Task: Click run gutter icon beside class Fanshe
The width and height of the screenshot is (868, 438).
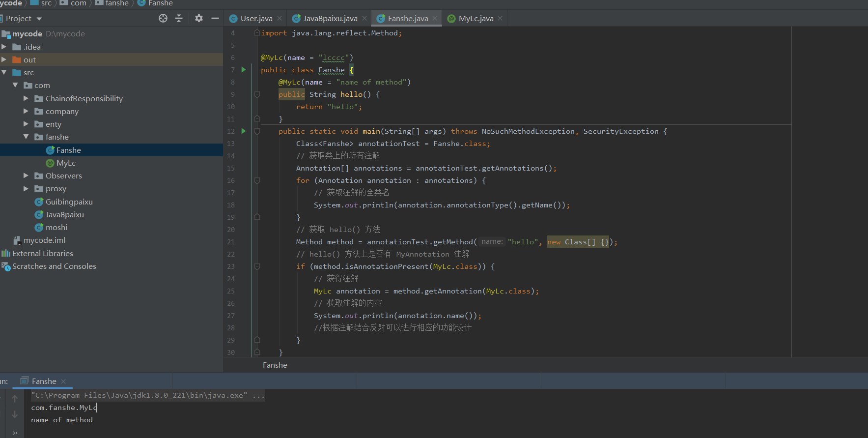Action: 243,70
